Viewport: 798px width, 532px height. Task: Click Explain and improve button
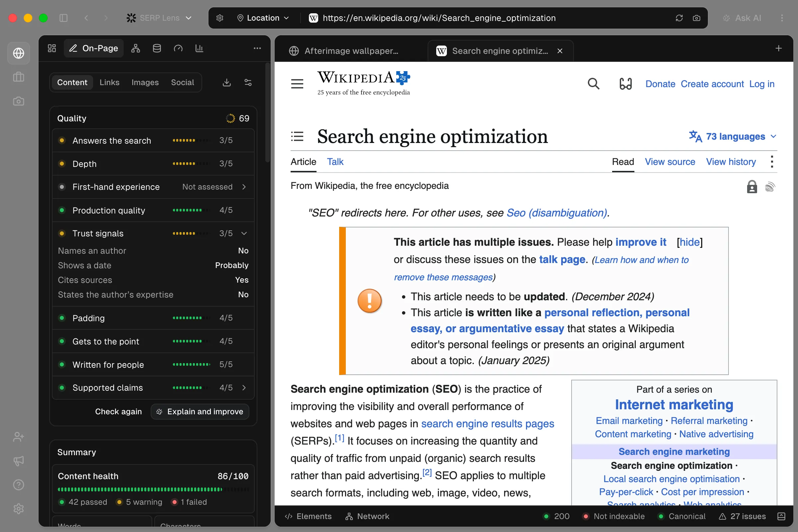coord(200,412)
